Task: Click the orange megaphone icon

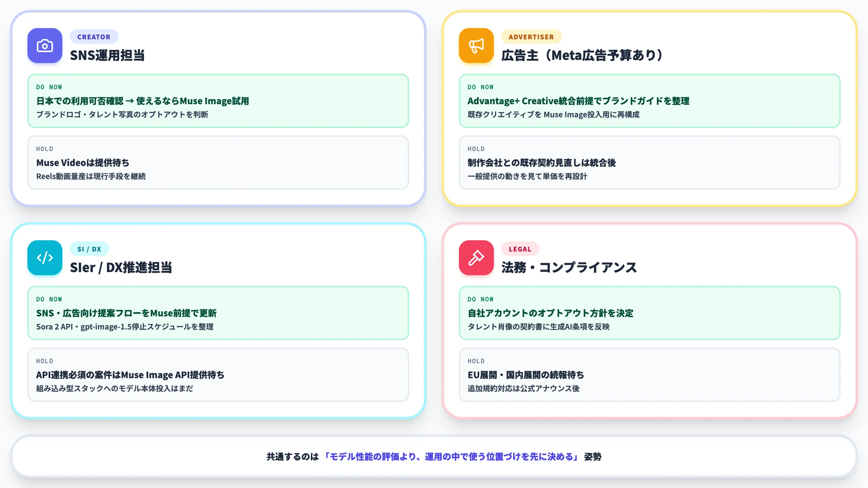Action: 476,46
